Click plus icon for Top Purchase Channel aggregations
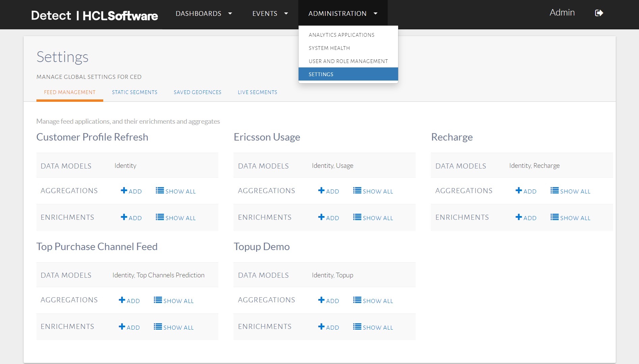639x364 pixels. pyautogui.click(x=122, y=300)
